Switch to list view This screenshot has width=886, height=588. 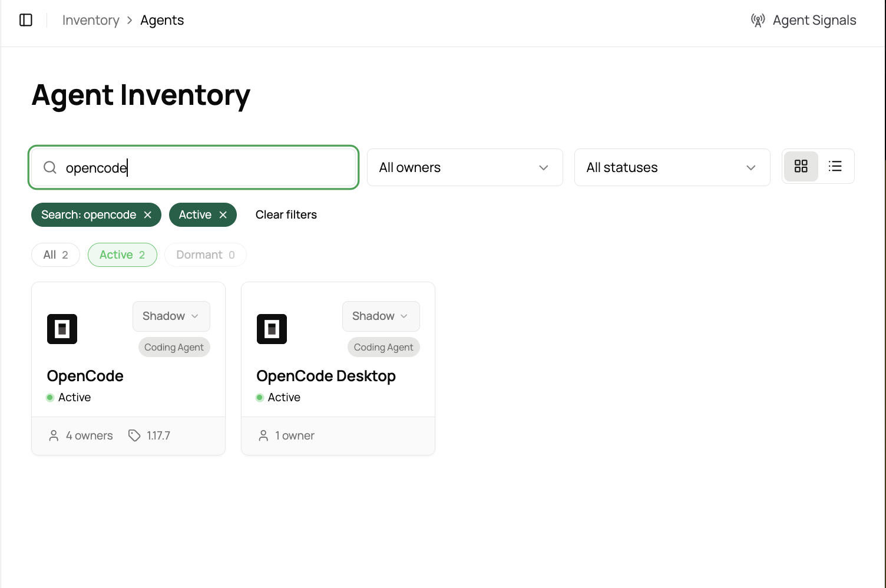coord(835,166)
